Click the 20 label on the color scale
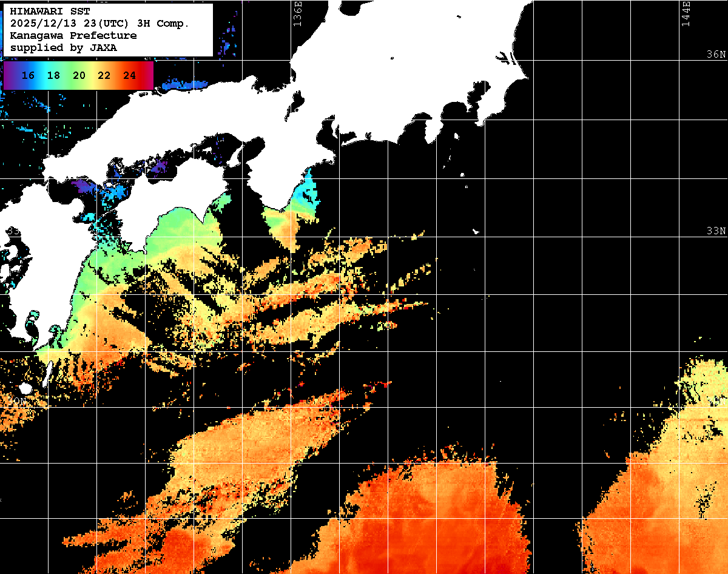Image resolution: width=728 pixels, height=574 pixels. 79,75
